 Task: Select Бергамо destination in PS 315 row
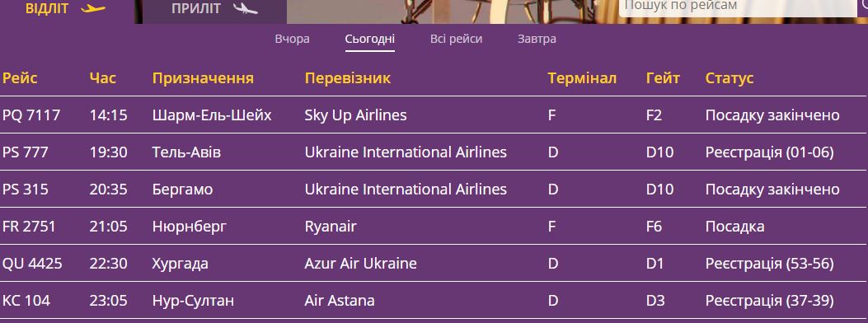pos(183,190)
